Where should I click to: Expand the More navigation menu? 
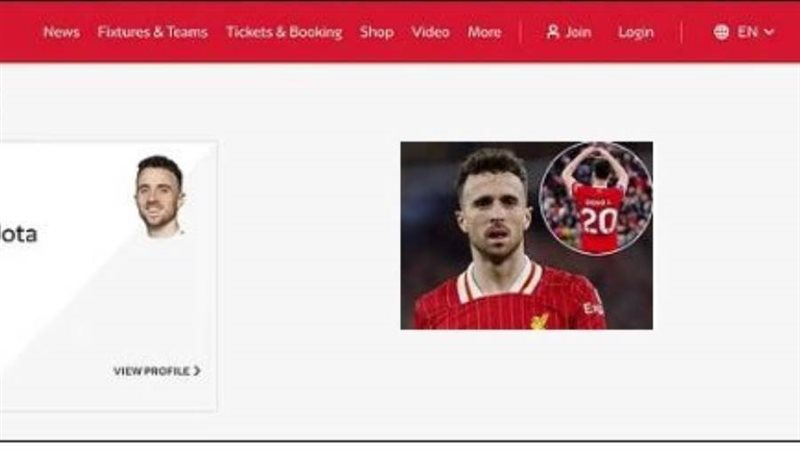(484, 32)
